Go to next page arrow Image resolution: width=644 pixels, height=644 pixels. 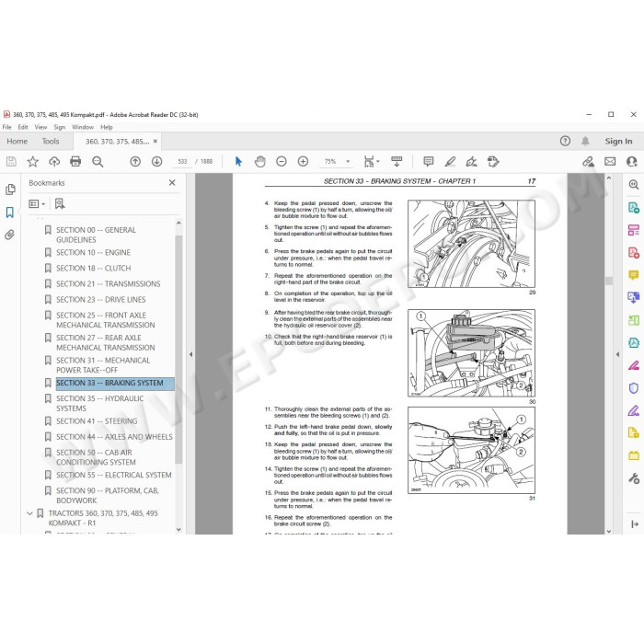(x=157, y=161)
